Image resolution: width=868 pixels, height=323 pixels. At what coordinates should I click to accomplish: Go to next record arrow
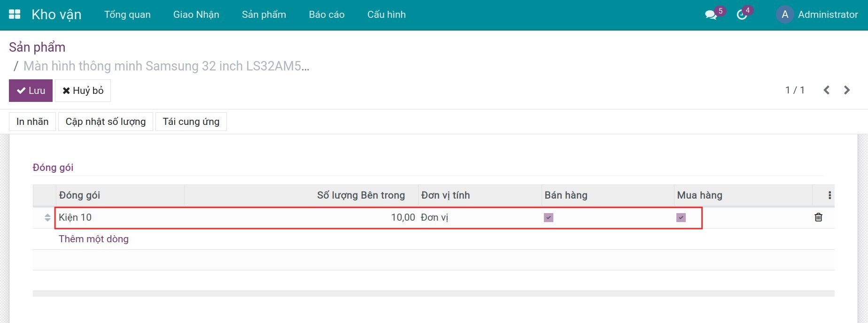pos(847,90)
